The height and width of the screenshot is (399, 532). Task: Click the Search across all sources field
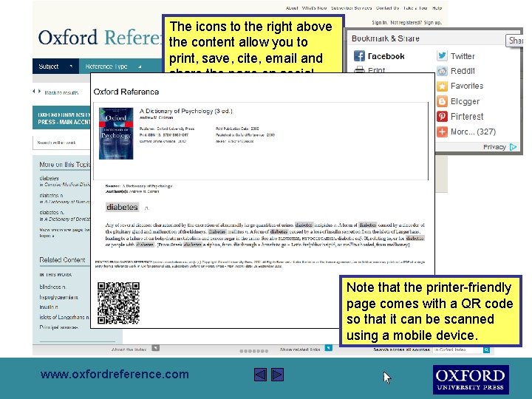point(457,349)
